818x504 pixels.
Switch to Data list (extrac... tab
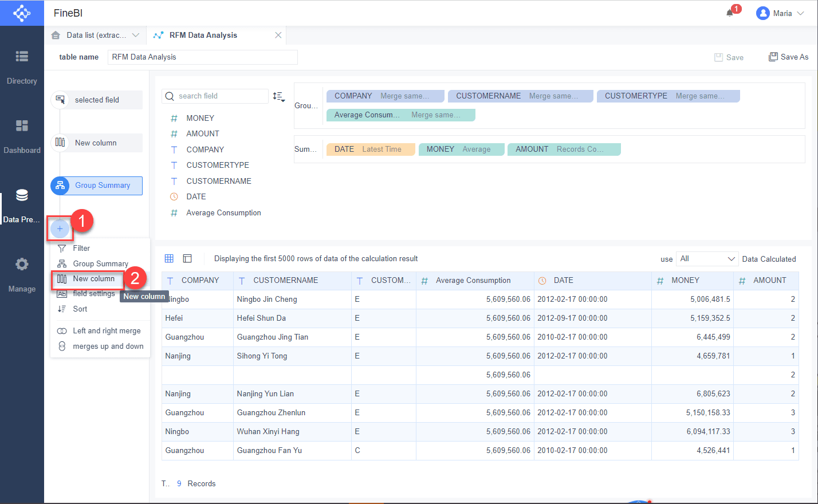click(x=96, y=35)
